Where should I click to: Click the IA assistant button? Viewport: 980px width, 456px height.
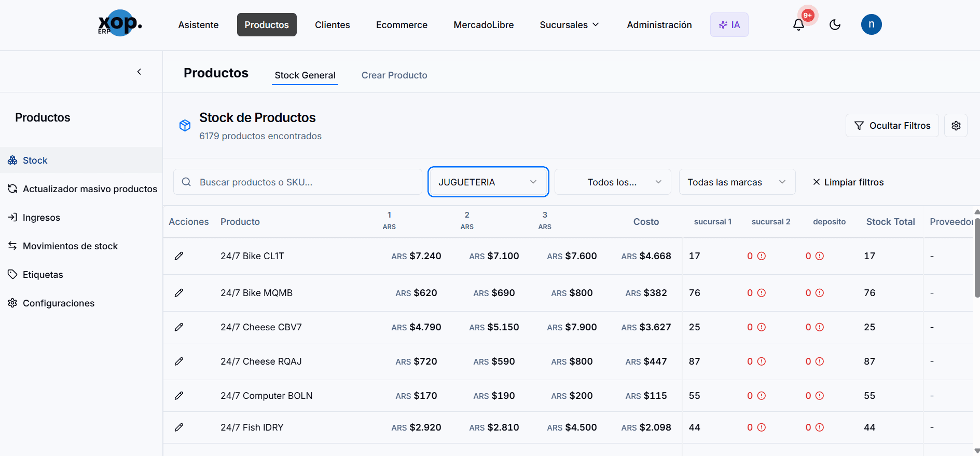point(729,25)
